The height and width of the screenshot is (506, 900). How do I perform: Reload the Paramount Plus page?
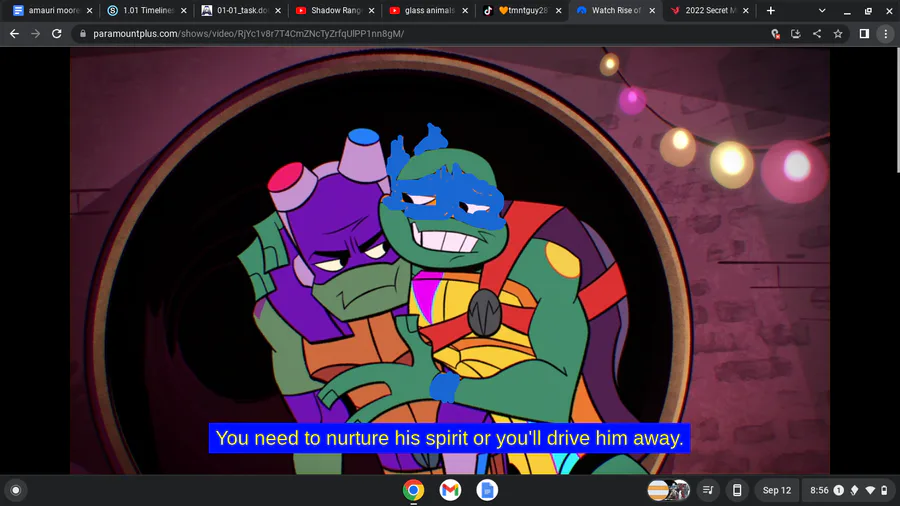tap(56, 34)
